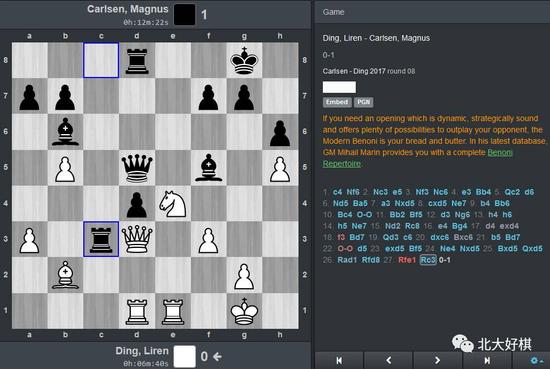Go to move 26...Rfd8 in notation

(370, 260)
